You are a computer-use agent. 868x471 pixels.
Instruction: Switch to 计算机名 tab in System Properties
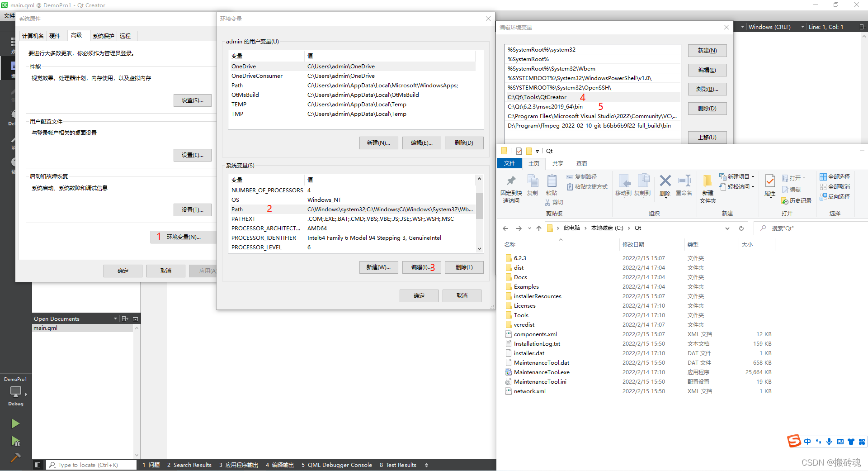point(33,36)
